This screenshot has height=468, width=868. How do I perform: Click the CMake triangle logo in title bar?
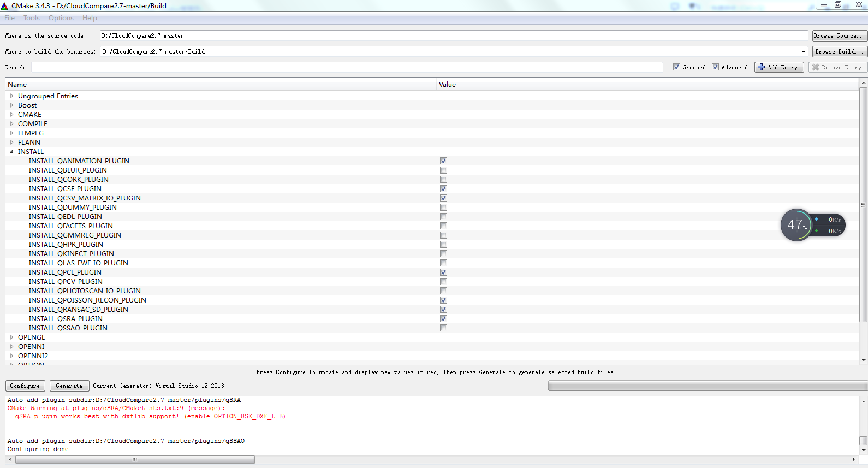point(4,6)
